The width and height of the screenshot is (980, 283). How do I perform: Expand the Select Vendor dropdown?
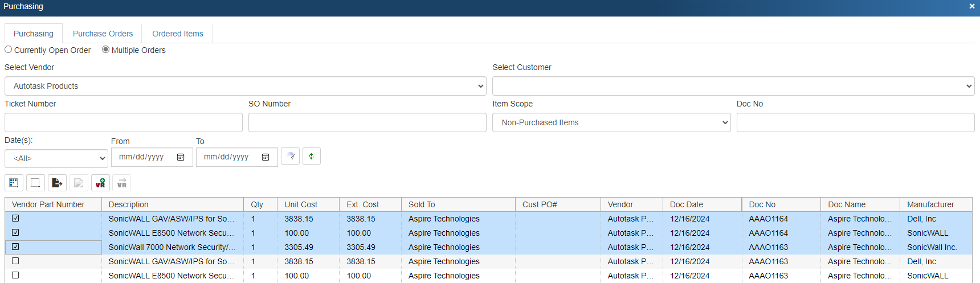point(245,86)
